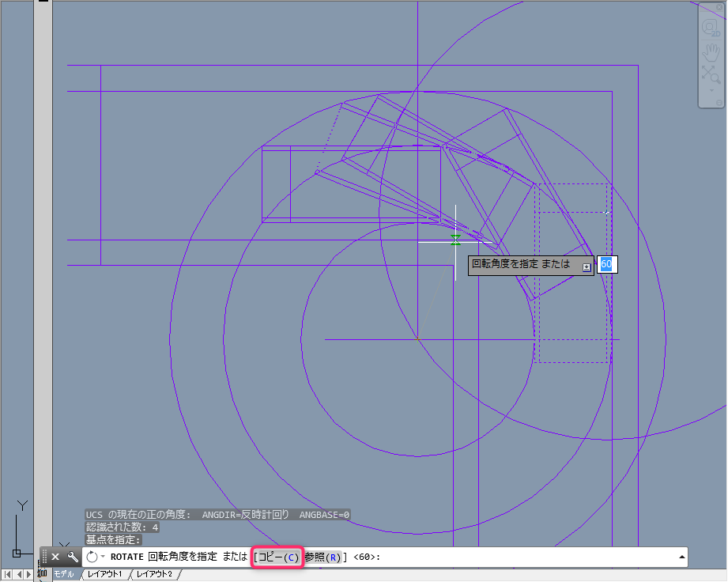Image resolution: width=728 pixels, height=582 pixels.
Task: Click the command line grip dots handle
Action: pyautogui.click(x=43, y=557)
